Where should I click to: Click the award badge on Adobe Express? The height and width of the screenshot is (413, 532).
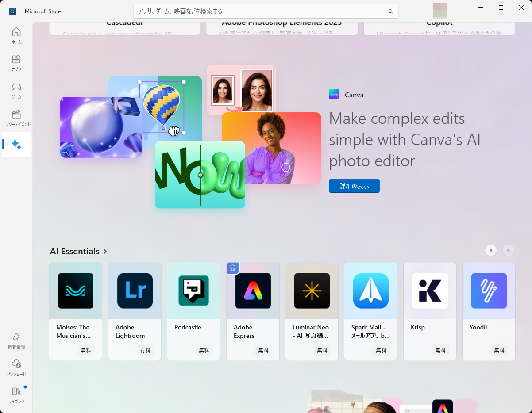pos(233,268)
